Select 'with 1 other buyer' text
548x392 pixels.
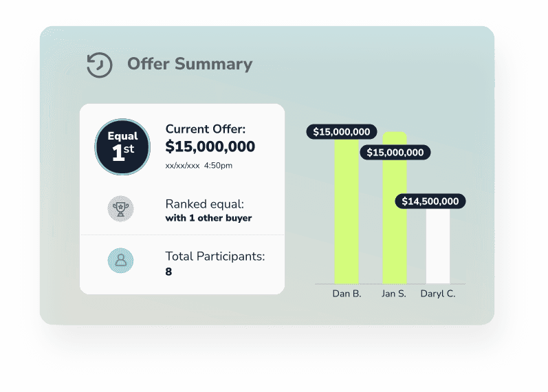tap(208, 218)
